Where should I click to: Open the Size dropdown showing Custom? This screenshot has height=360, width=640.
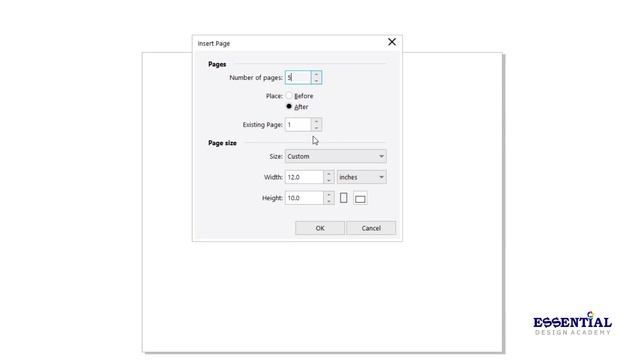click(x=336, y=156)
